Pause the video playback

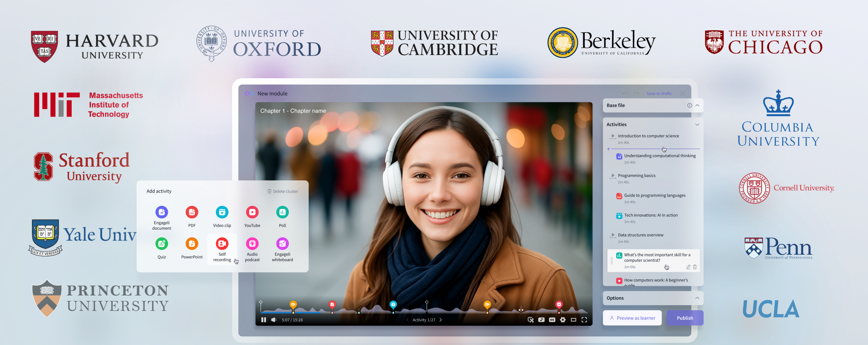(x=264, y=320)
